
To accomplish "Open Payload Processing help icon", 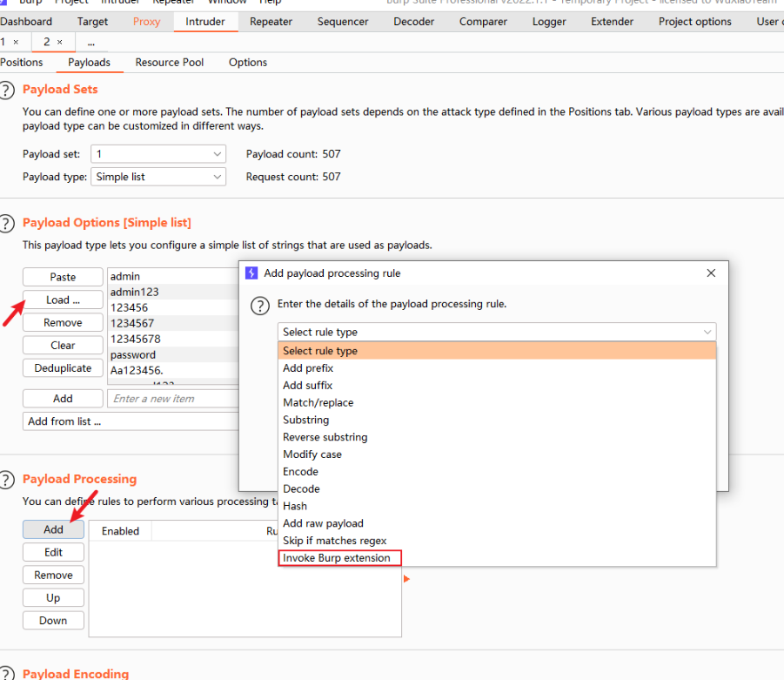I will click(6, 480).
